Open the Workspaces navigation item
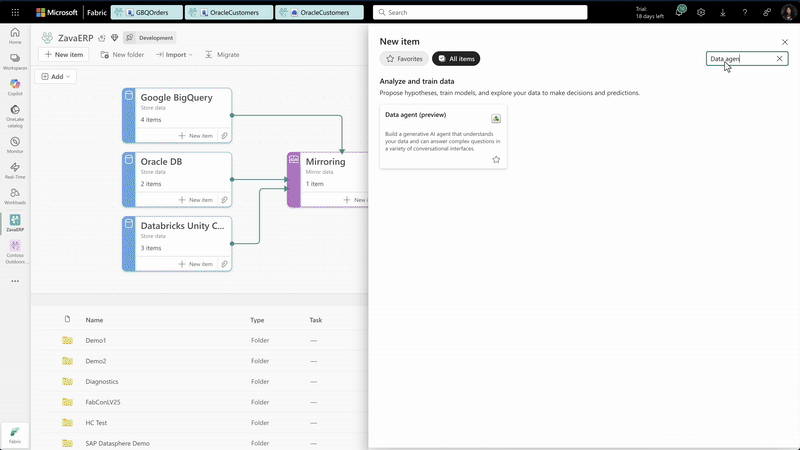This screenshot has width=800, height=450. coord(15,60)
